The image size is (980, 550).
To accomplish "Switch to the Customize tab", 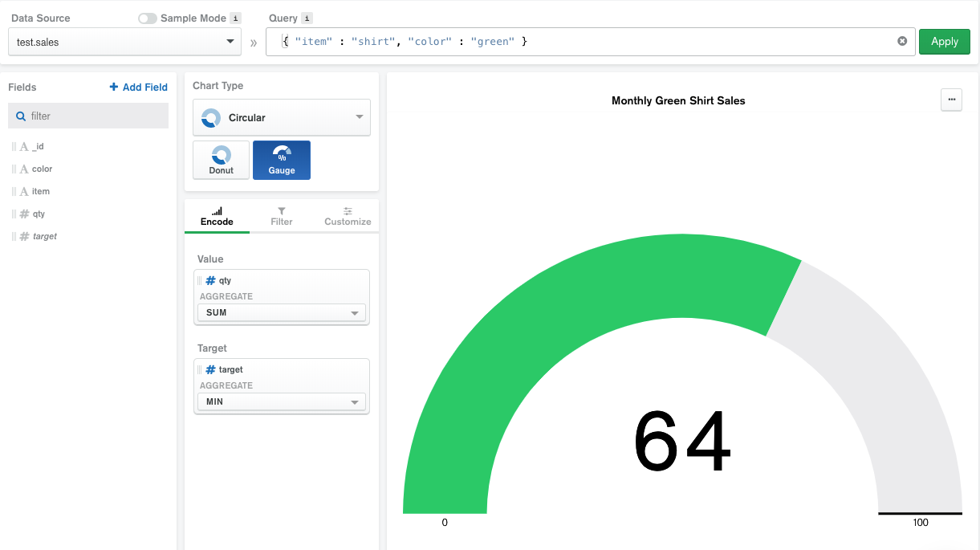I will pos(348,216).
